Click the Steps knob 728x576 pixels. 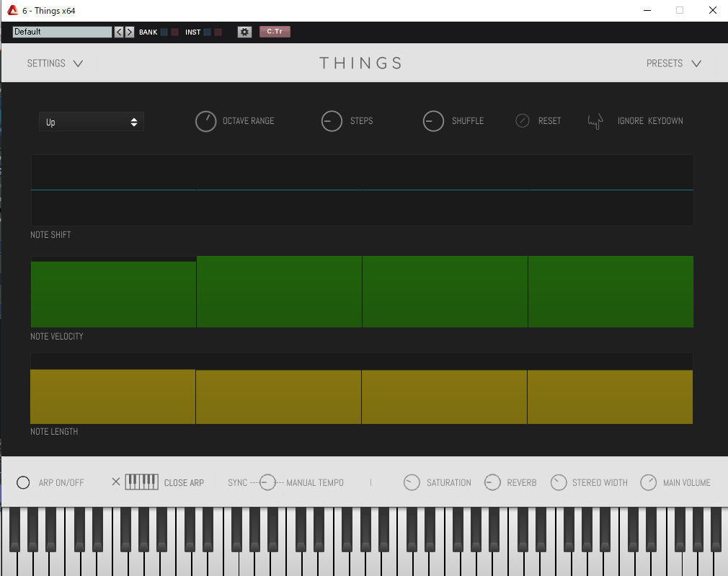pos(332,121)
